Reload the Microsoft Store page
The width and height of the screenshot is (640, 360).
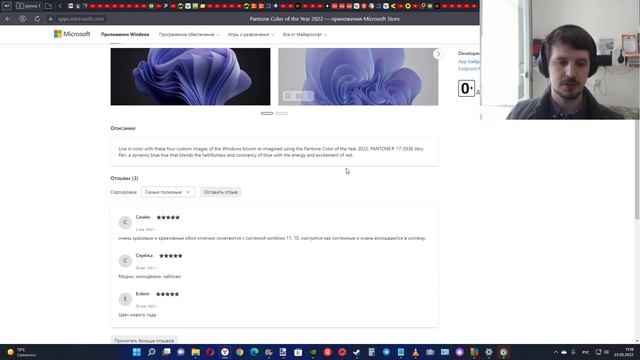click(37, 19)
